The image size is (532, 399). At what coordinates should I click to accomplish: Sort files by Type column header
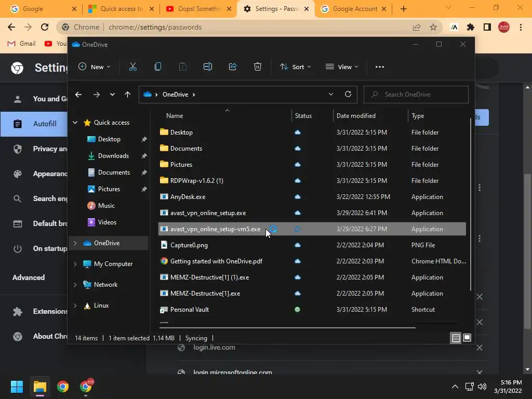point(437,116)
